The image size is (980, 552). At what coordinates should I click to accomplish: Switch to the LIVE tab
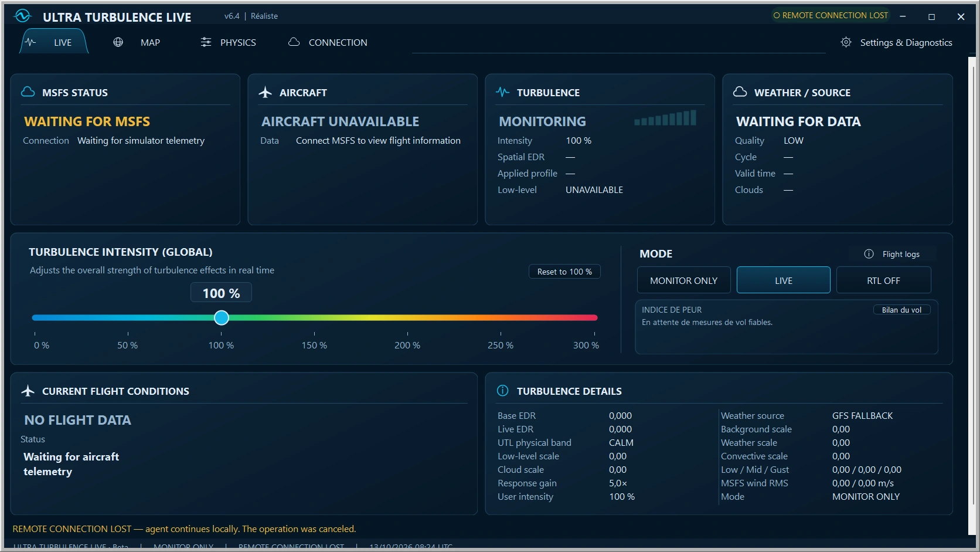(54, 42)
